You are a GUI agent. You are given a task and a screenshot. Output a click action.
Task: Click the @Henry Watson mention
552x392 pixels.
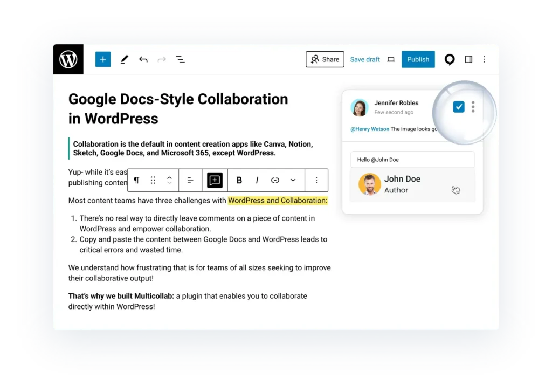pos(370,129)
